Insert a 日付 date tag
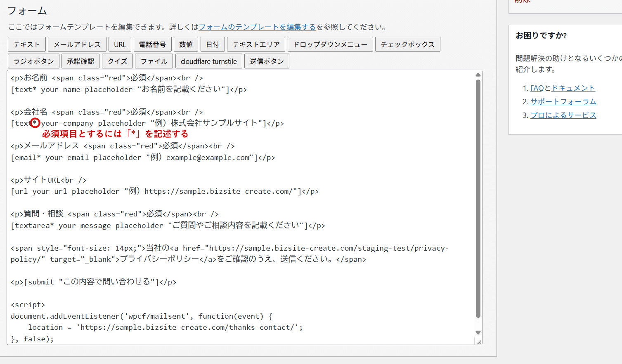The width and height of the screenshot is (622, 364). (x=213, y=45)
